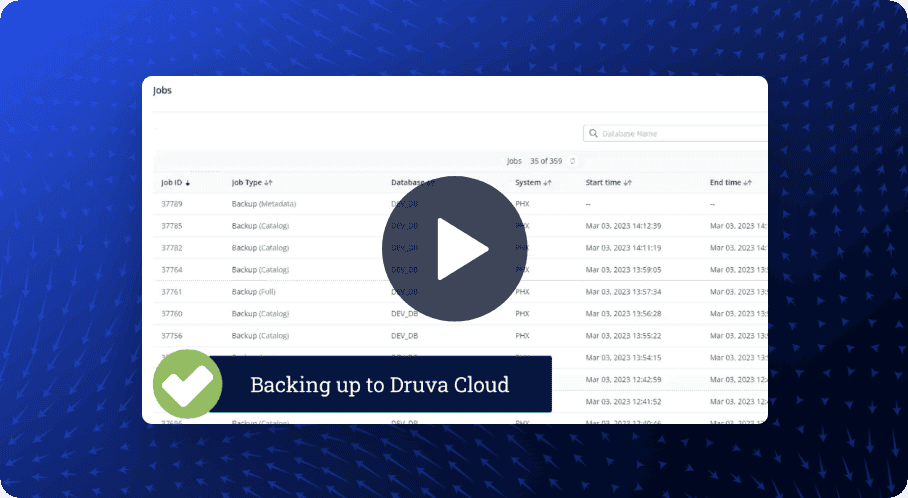Sort by Start time column arrows
The height and width of the screenshot is (498, 908).
627,183
